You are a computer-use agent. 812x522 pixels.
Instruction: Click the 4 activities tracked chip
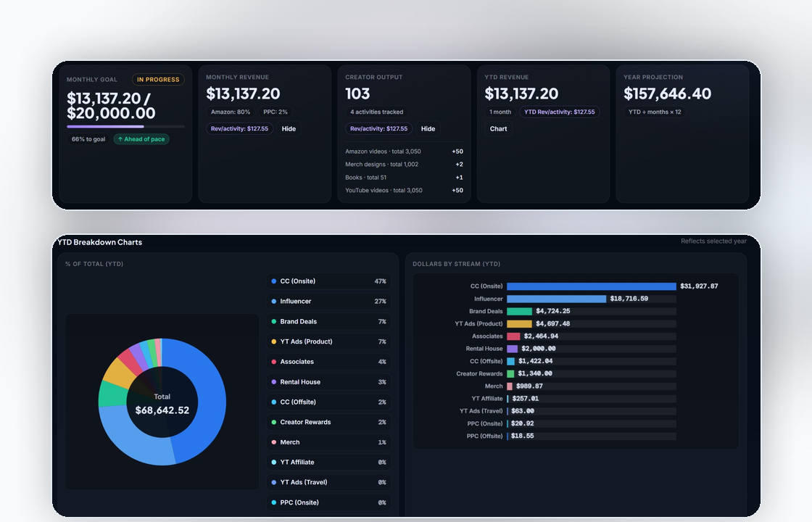click(x=376, y=112)
